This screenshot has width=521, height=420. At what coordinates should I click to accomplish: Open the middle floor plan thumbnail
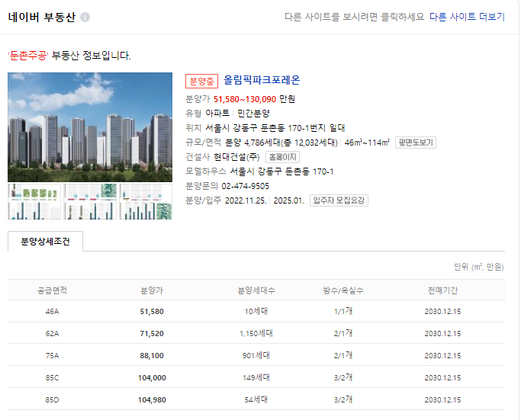pos(90,201)
